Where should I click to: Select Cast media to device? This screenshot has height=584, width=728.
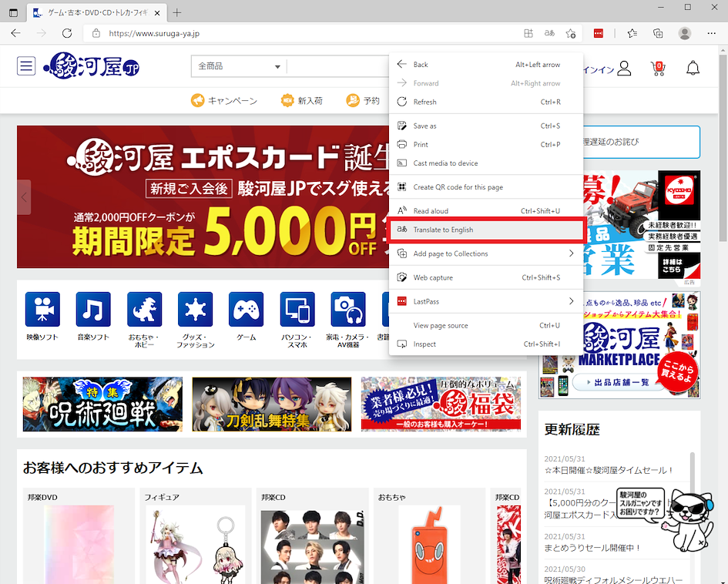coord(486,163)
